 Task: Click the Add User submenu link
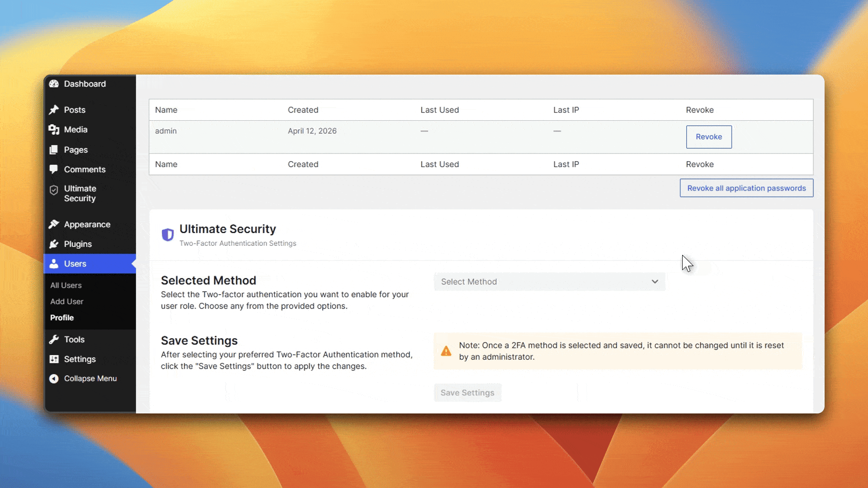coord(67,301)
